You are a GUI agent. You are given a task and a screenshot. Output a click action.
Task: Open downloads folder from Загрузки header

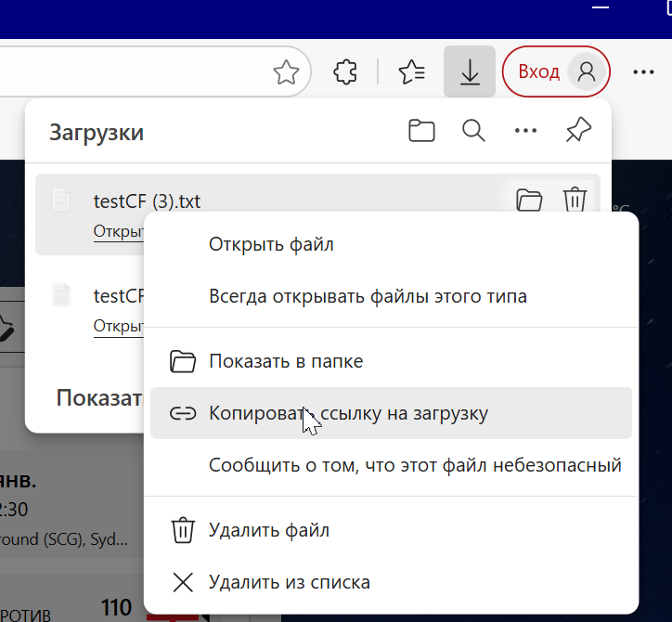[x=421, y=130]
